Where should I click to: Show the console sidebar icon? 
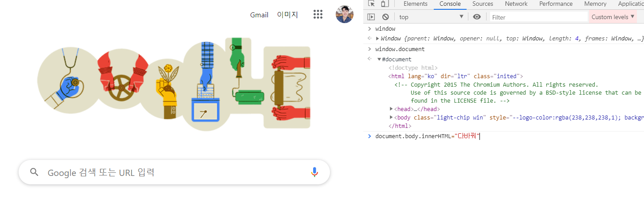tap(371, 17)
